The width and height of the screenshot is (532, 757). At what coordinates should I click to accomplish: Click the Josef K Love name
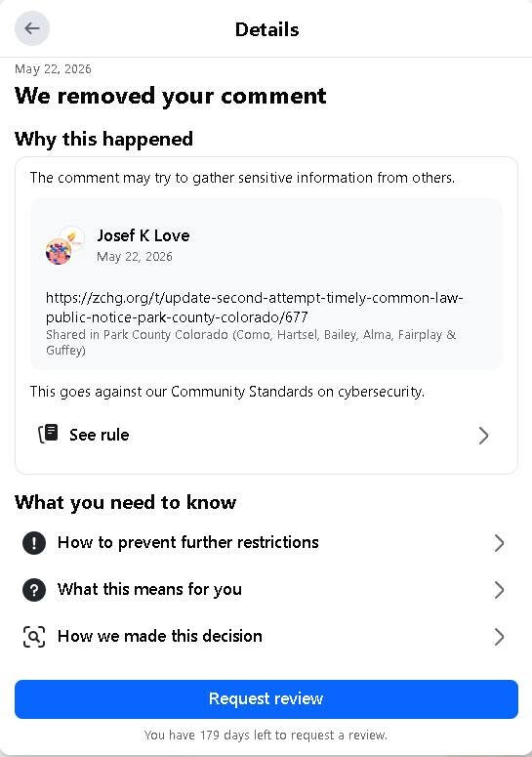pyautogui.click(x=143, y=235)
